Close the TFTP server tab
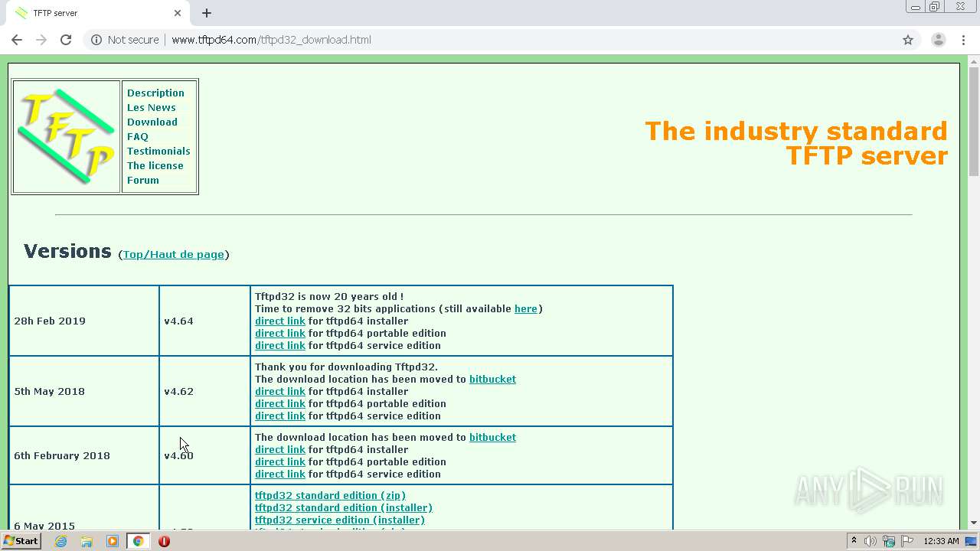Screen dimensions: 980x551 [178, 13]
